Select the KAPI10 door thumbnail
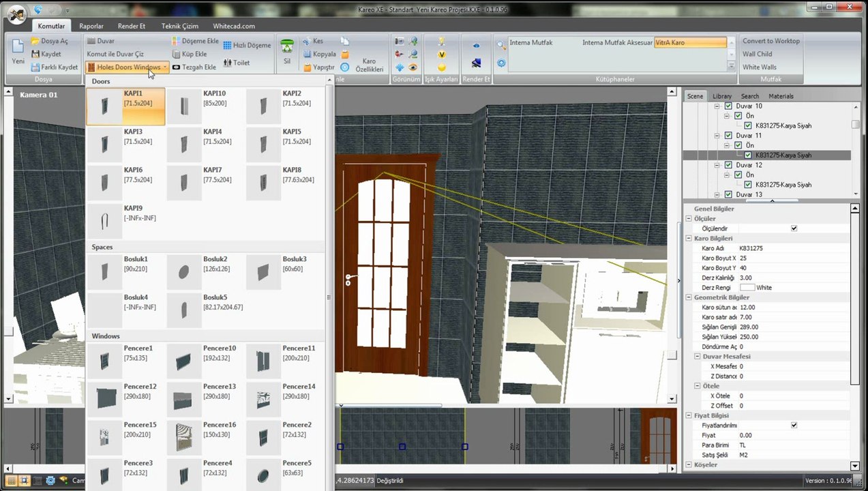Viewport: 868px width, 491px height. click(x=205, y=106)
